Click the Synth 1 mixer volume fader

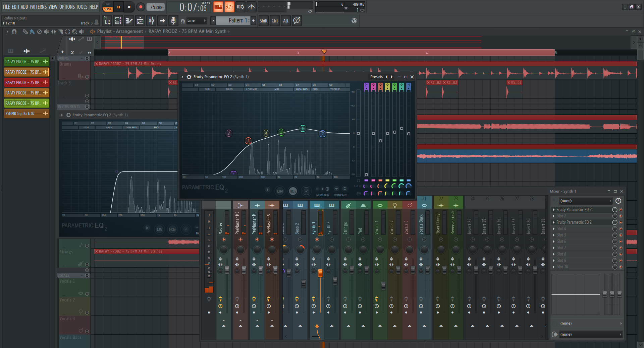(320, 273)
